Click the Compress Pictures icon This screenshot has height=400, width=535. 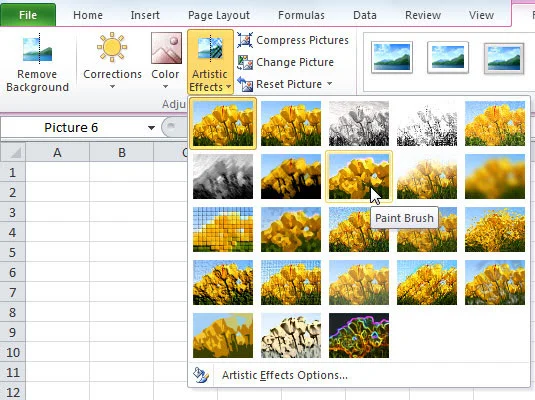245,40
